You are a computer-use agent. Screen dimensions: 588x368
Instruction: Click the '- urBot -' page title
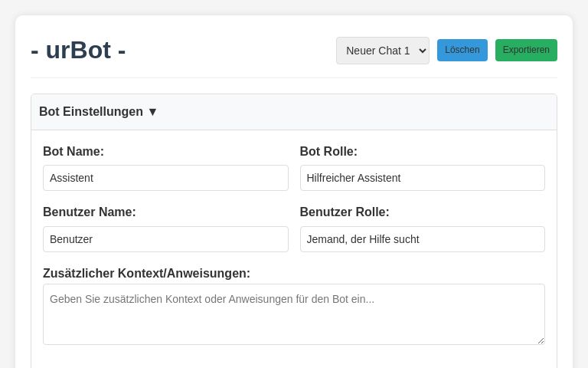(x=78, y=50)
